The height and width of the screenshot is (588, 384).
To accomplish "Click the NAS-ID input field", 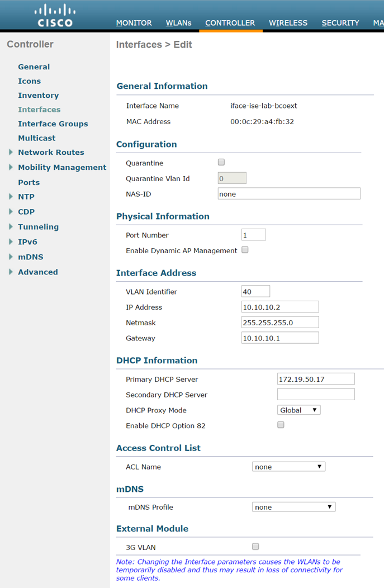I will (289, 193).
